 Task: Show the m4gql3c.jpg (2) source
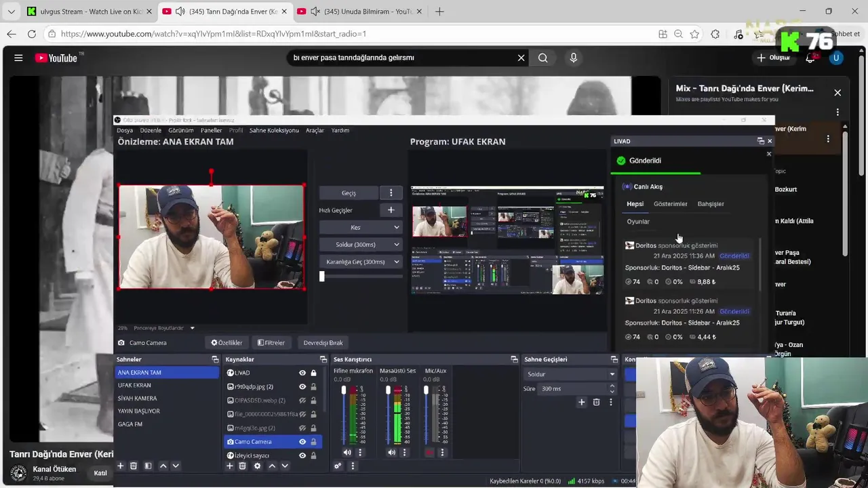click(x=302, y=428)
